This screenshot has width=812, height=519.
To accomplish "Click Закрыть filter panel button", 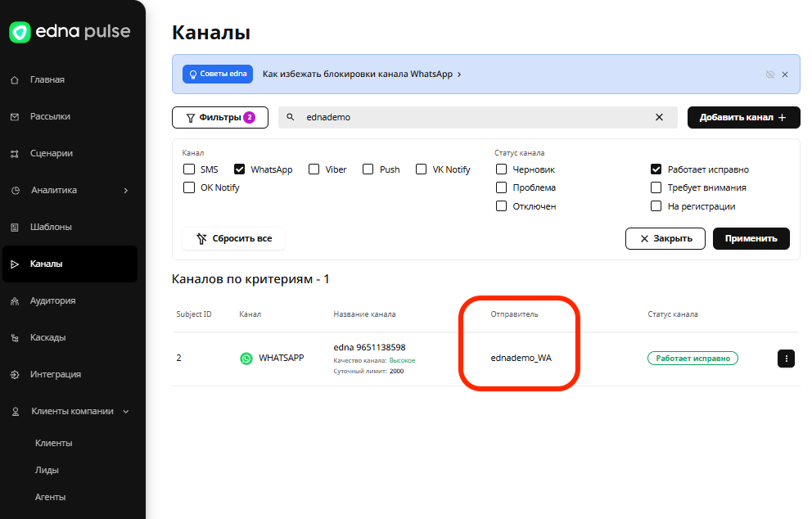I will [665, 239].
